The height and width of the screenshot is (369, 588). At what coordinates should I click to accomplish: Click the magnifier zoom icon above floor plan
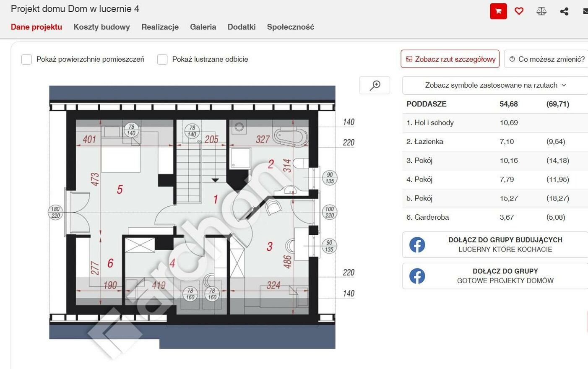(375, 85)
